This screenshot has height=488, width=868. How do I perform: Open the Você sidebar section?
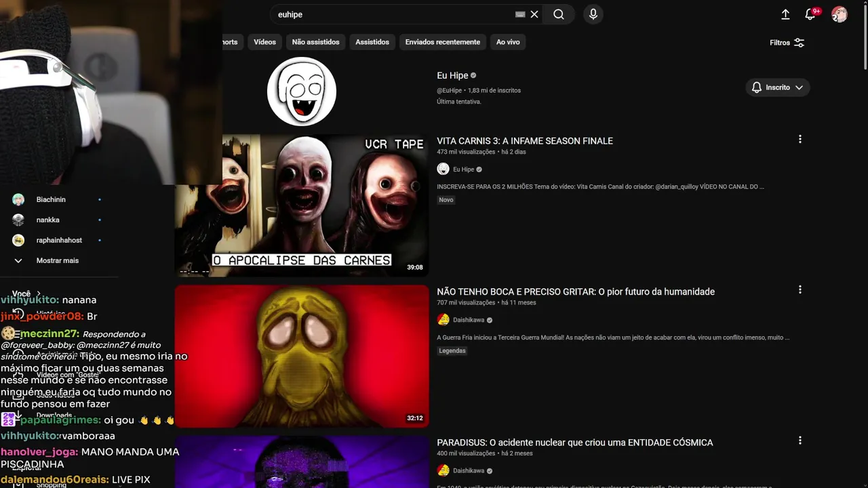point(26,293)
